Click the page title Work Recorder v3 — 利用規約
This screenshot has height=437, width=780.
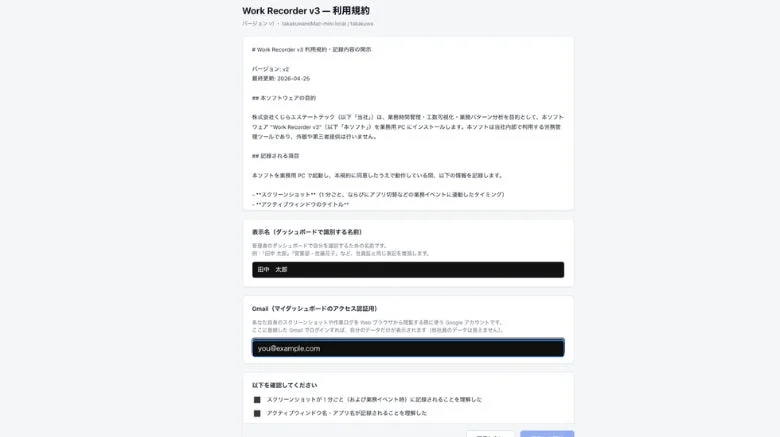(306, 11)
